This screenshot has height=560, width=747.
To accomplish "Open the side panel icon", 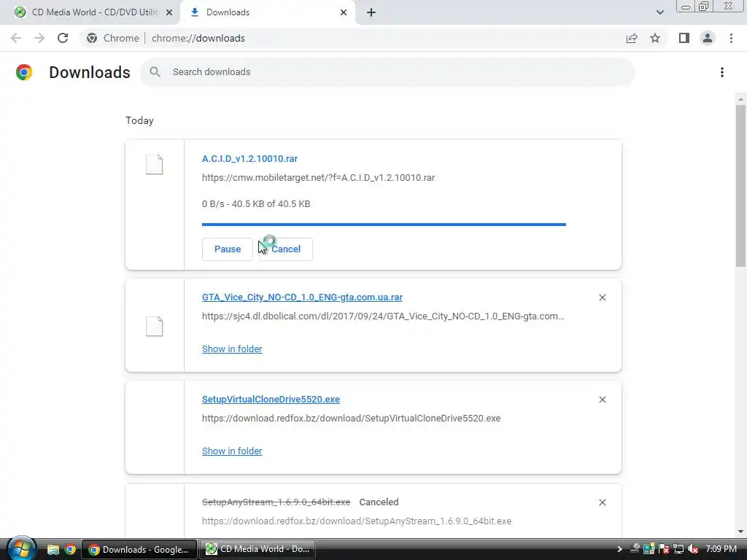I will tap(684, 38).
